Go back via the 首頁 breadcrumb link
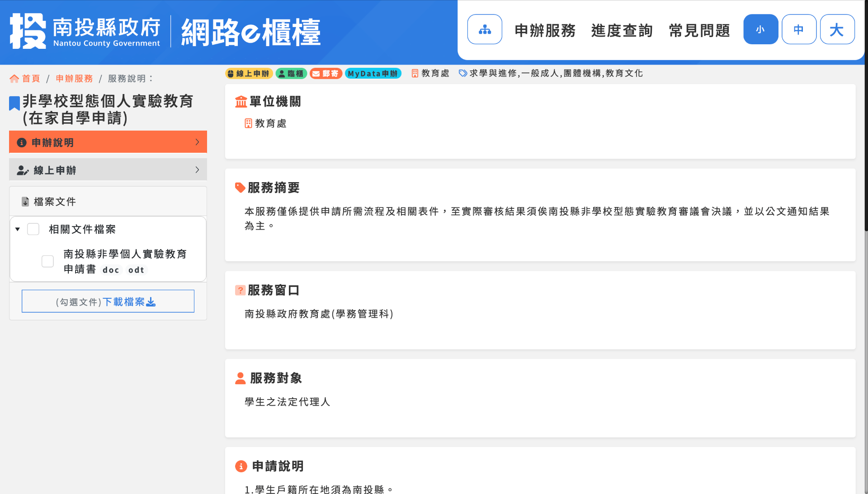The width and height of the screenshot is (868, 494). (x=30, y=78)
